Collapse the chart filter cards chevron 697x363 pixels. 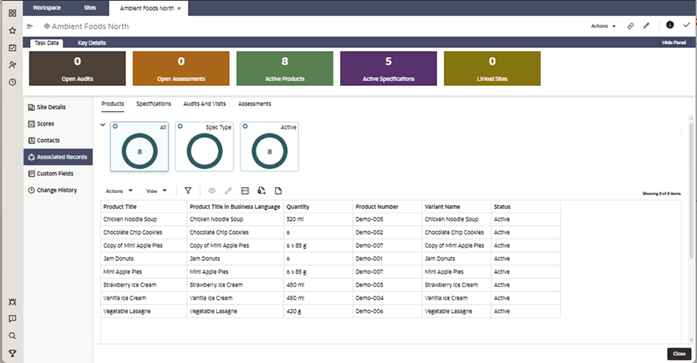[103, 125]
